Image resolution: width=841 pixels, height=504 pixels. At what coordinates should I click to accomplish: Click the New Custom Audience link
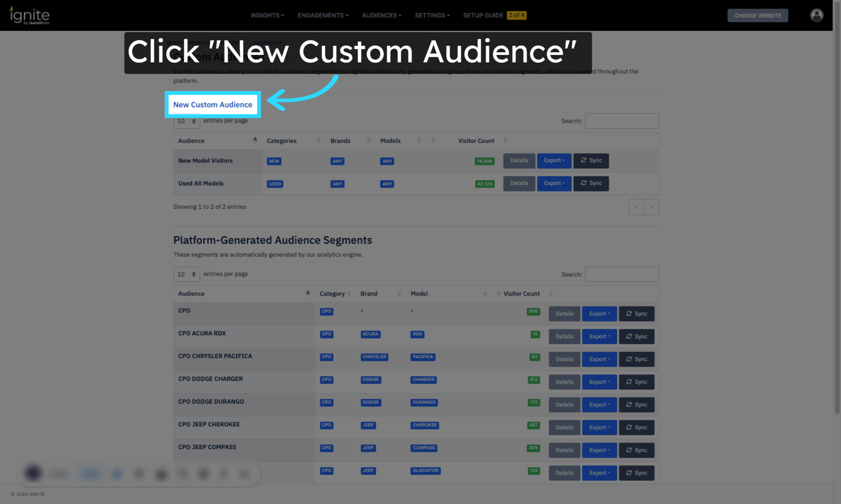click(x=213, y=105)
